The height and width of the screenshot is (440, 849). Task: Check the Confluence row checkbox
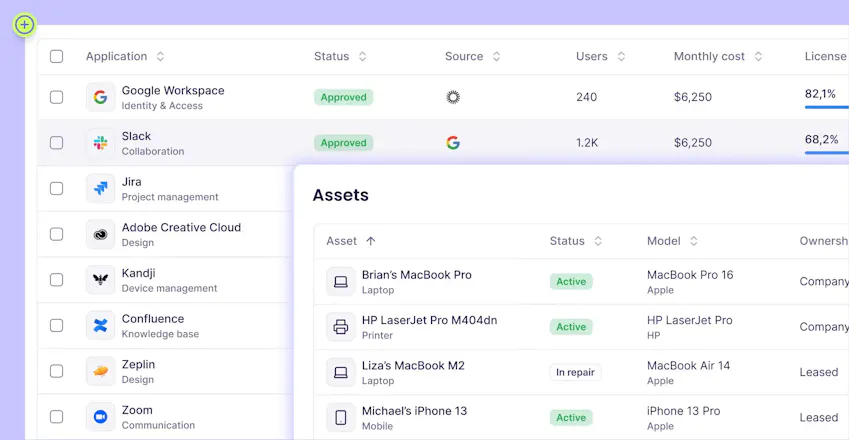56,325
